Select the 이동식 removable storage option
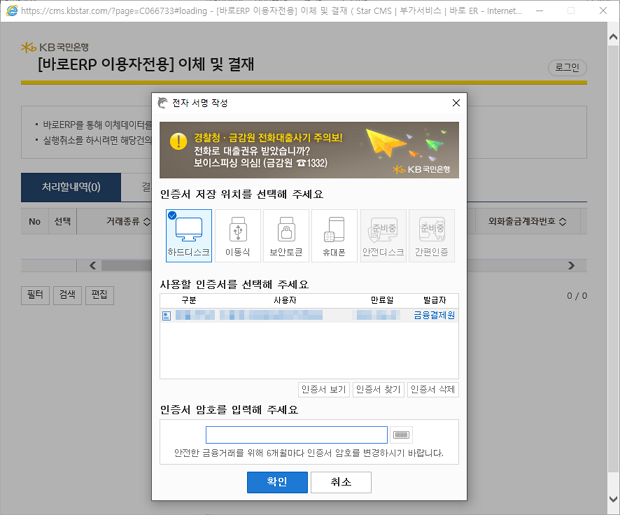 pyautogui.click(x=238, y=236)
